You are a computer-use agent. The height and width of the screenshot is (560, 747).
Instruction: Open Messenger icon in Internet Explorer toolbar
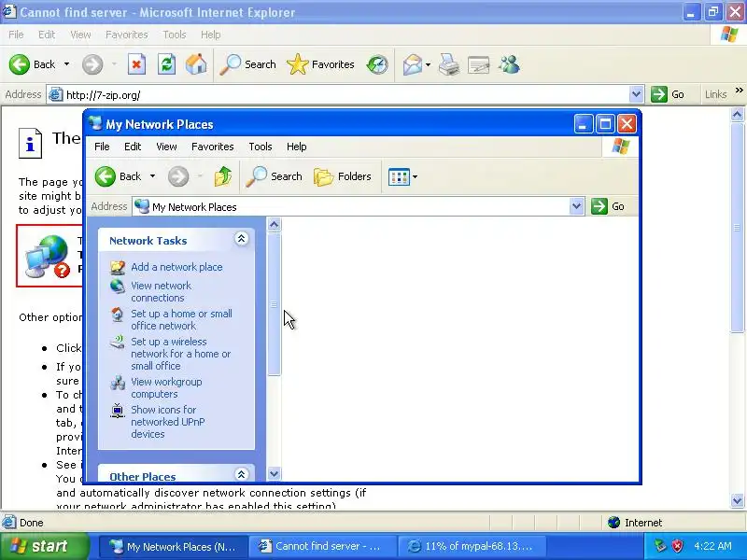509,64
